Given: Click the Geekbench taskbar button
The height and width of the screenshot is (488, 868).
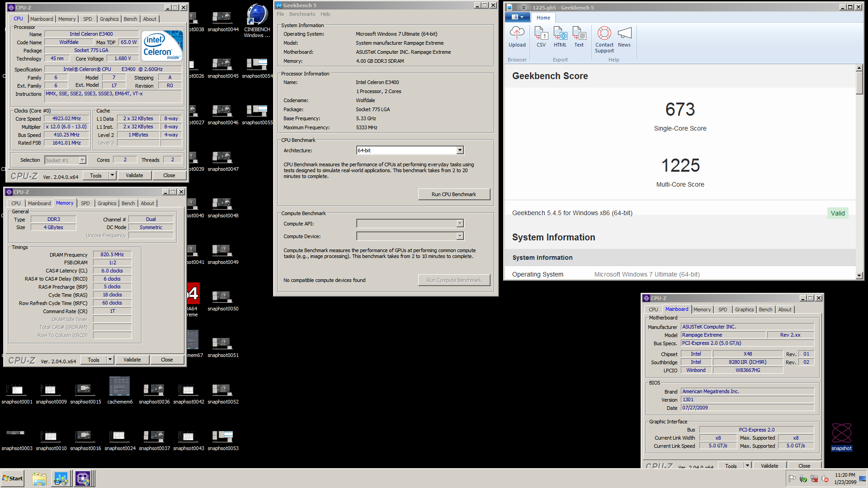Looking at the screenshot, I should (61, 479).
